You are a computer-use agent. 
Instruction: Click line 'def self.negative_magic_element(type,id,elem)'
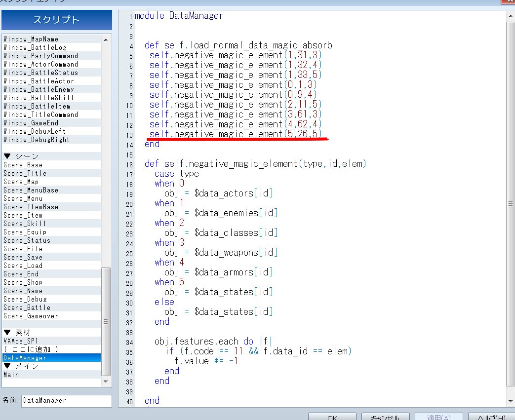tap(255, 163)
